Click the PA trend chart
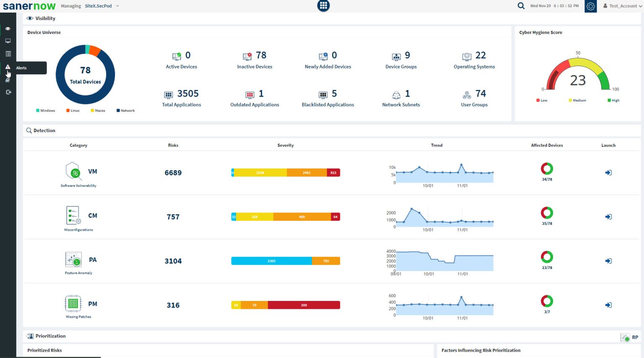 [x=444, y=261]
